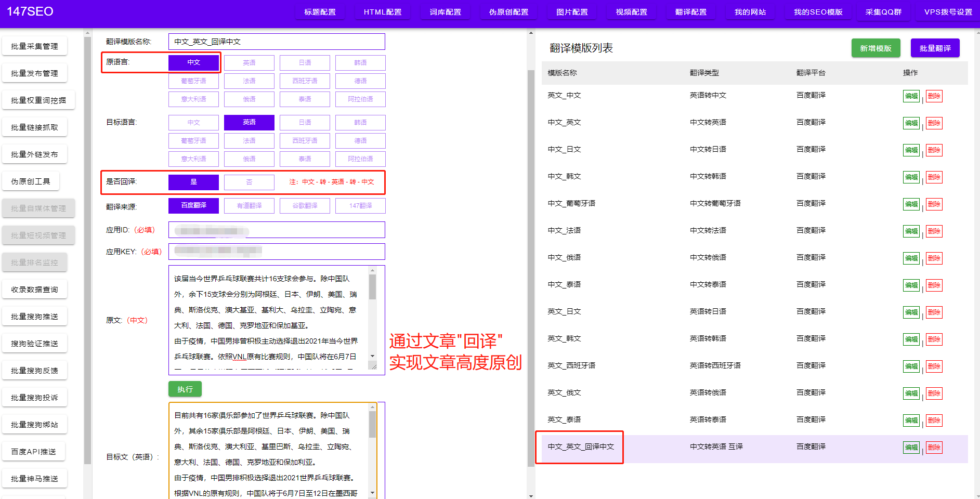
Task: Switch source language to 葡萄牙语
Action: point(193,81)
